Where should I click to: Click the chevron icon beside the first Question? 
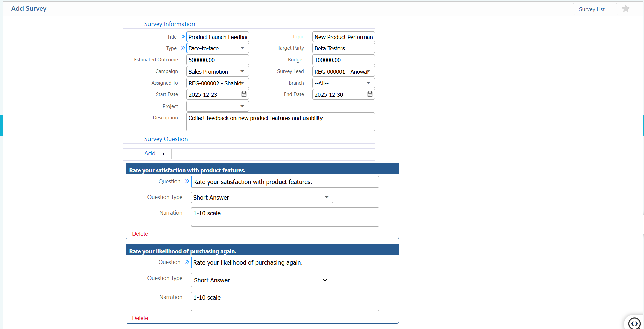click(x=187, y=181)
